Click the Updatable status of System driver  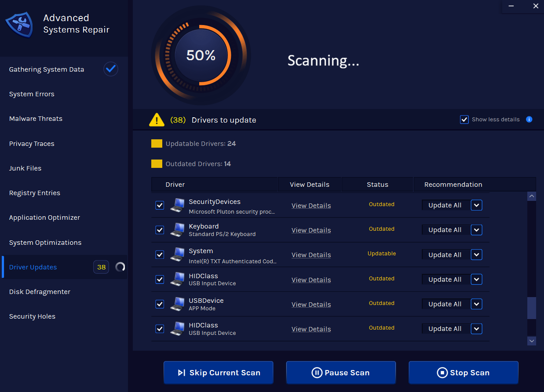(382, 254)
